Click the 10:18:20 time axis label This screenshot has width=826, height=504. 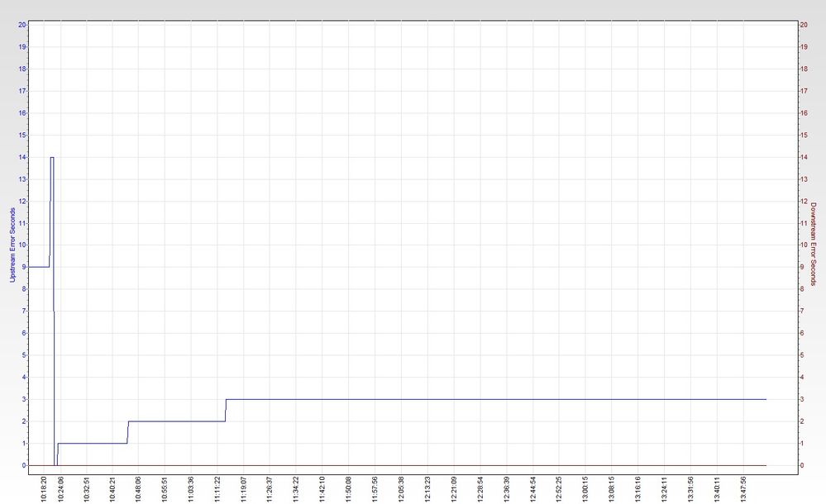click(44, 489)
